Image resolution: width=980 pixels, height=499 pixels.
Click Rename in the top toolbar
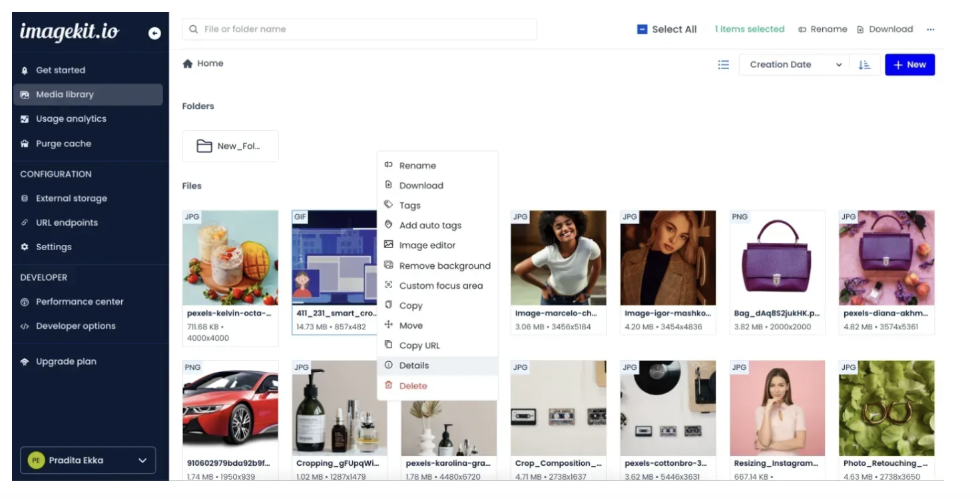coord(823,29)
